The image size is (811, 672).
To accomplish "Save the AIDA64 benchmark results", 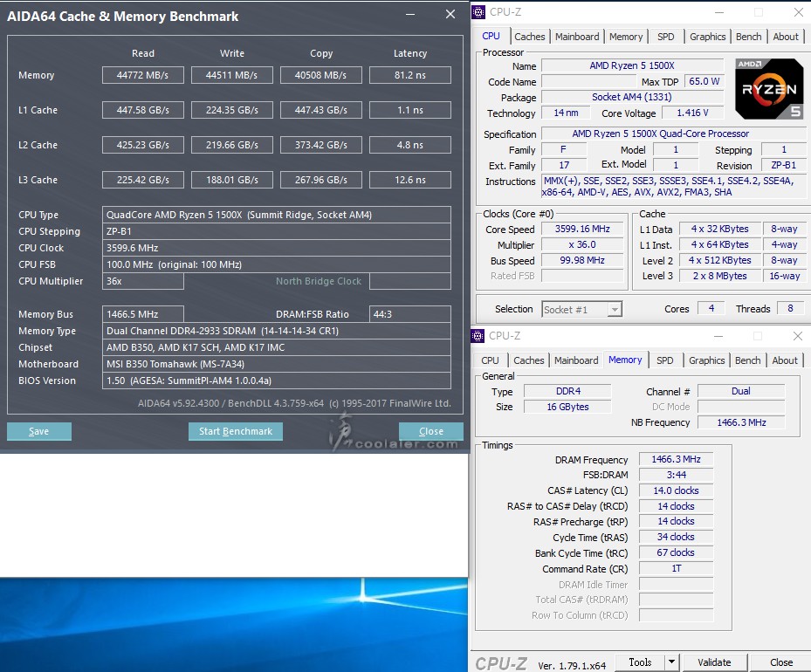I will tap(38, 432).
